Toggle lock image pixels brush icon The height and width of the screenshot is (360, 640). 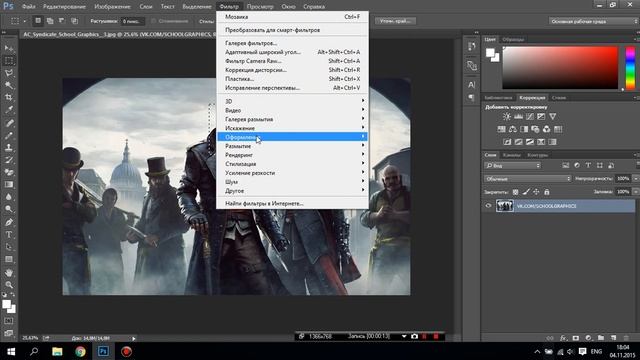(x=526, y=192)
